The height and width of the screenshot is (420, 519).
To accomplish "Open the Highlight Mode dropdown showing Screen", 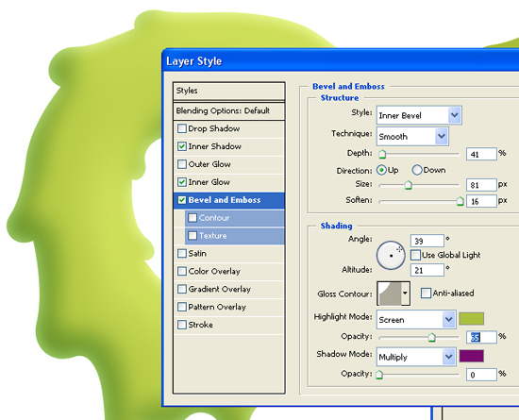I will tap(416, 319).
